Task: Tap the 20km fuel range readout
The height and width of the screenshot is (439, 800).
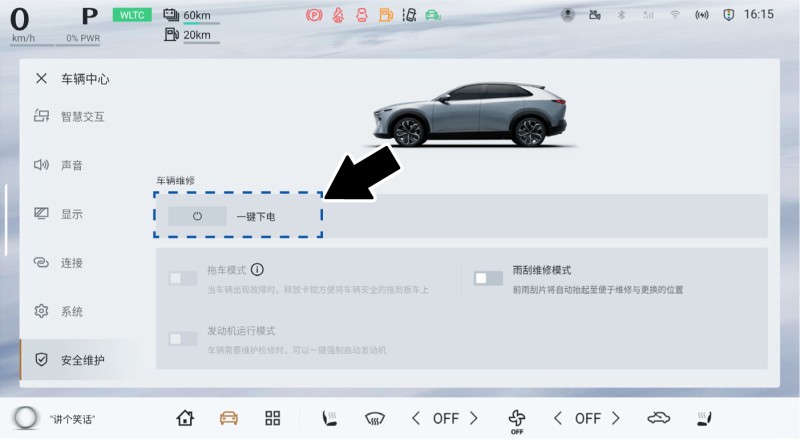Action: (x=197, y=35)
